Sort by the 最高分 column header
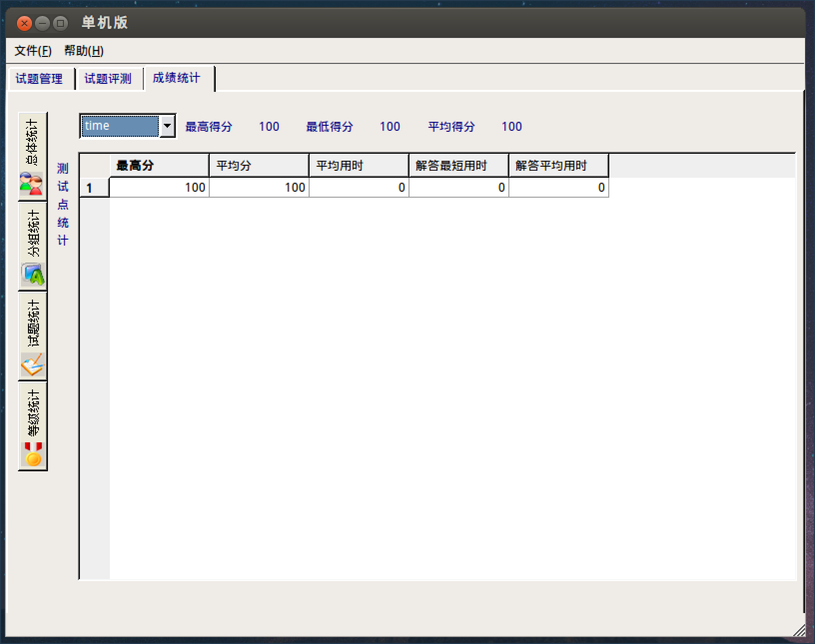Image resolution: width=815 pixels, height=644 pixels. (159, 165)
